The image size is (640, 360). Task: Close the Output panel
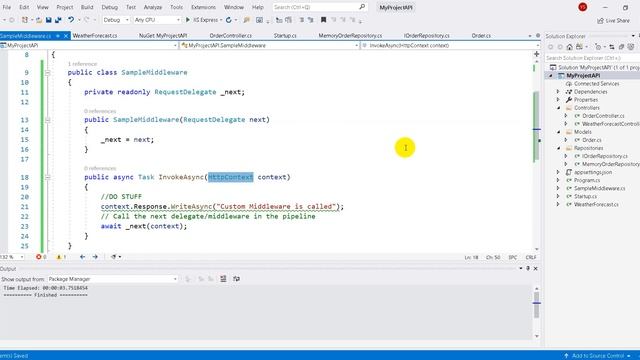click(x=536, y=268)
